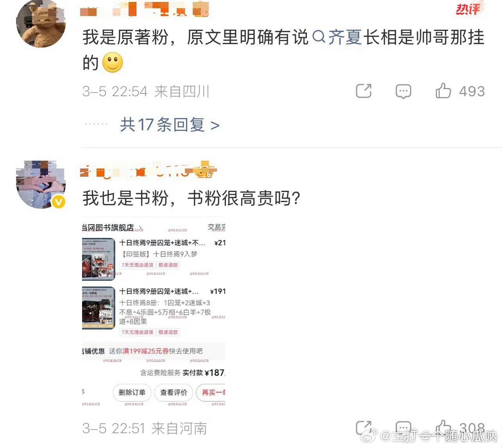The height and width of the screenshot is (448, 502).
Task: Open the 当网图书旗舰店 store chevron
Action: pyautogui.click(x=140, y=228)
